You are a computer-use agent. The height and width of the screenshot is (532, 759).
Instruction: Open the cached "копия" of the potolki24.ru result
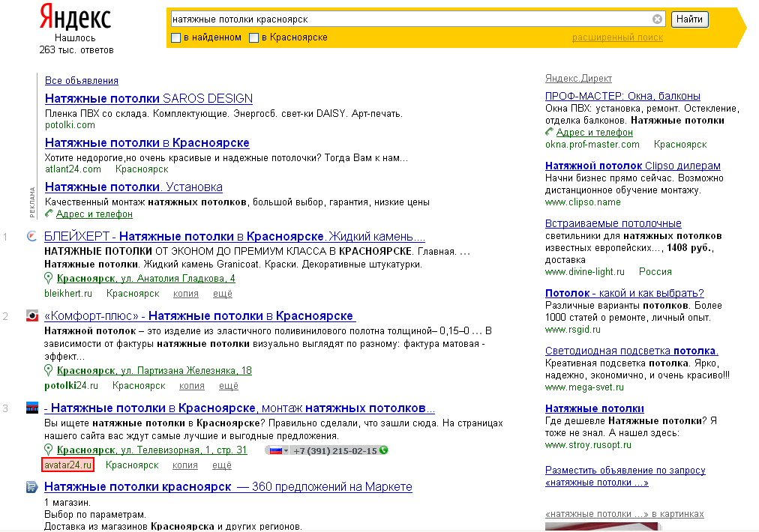192,386
